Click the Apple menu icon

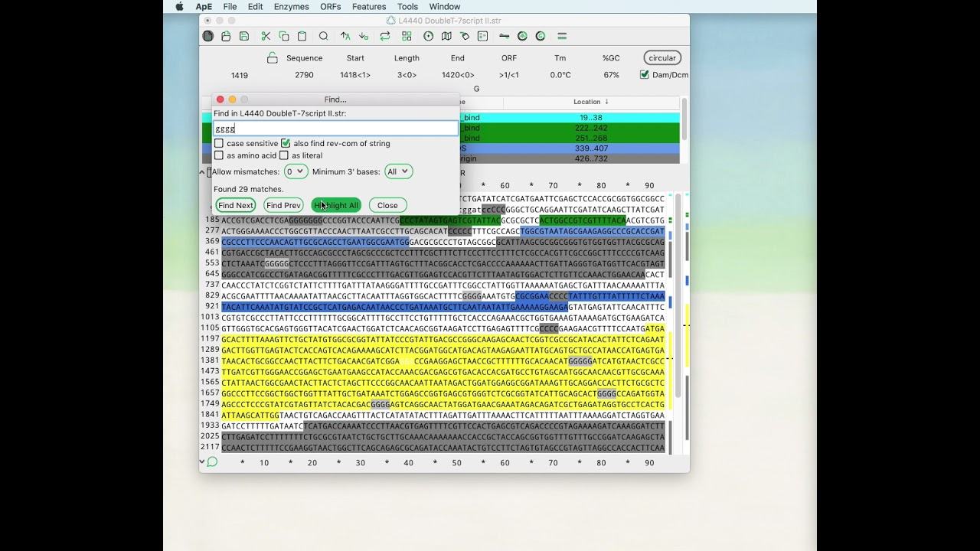tap(179, 7)
